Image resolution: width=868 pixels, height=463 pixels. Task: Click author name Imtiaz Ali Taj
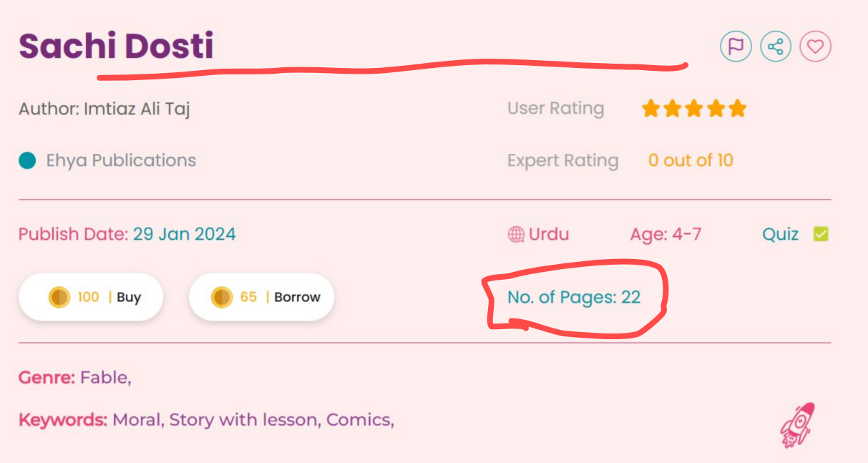point(137,109)
